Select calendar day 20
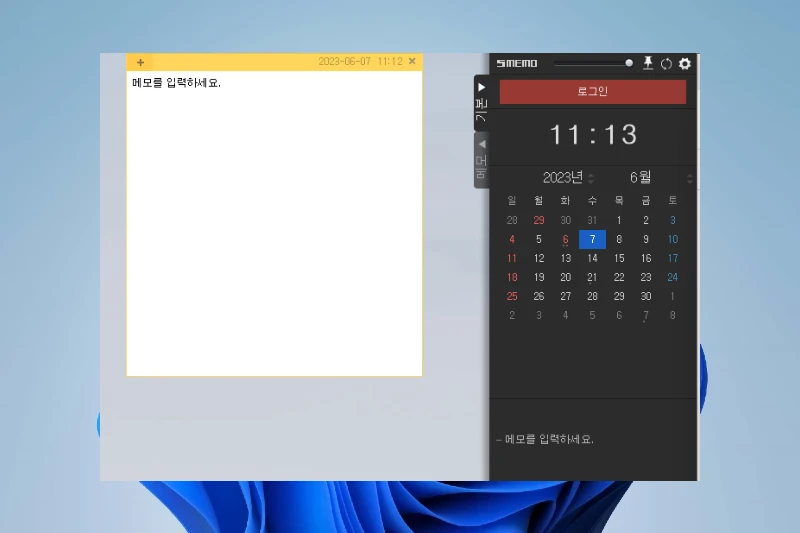The height and width of the screenshot is (533, 800). coord(565,277)
